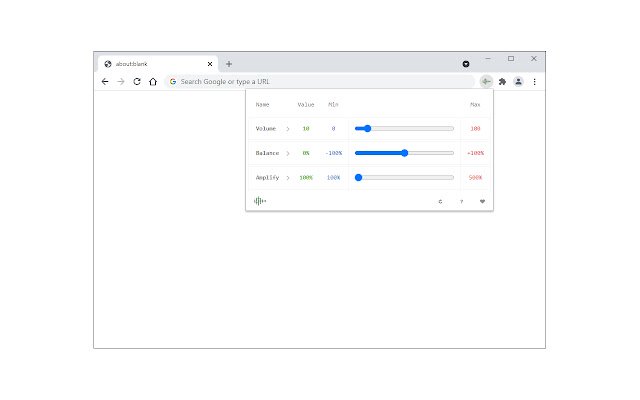
Task: Open a new tab with plus button
Action: 229,64
